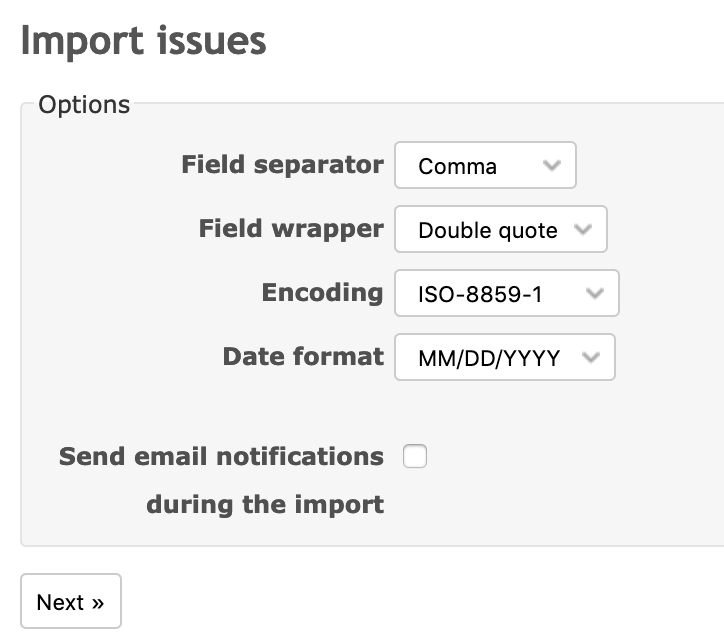
Task: Click the Options fieldset legend
Action: (84, 104)
